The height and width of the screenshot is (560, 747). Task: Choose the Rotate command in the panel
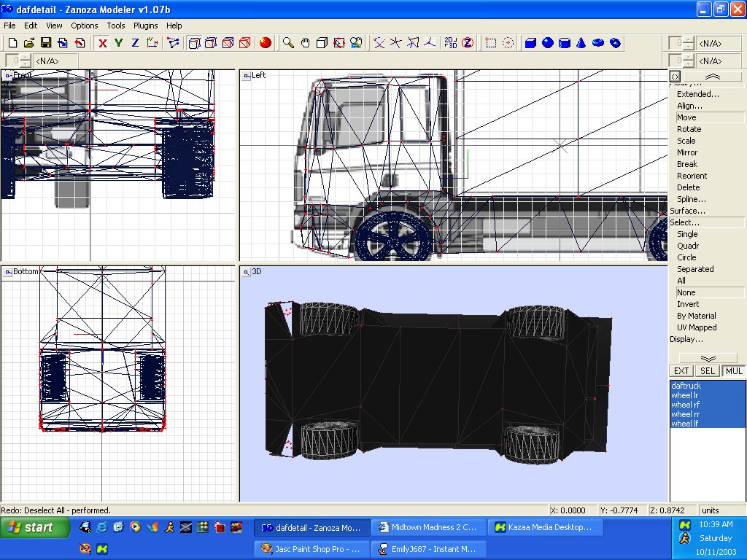[689, 129]
